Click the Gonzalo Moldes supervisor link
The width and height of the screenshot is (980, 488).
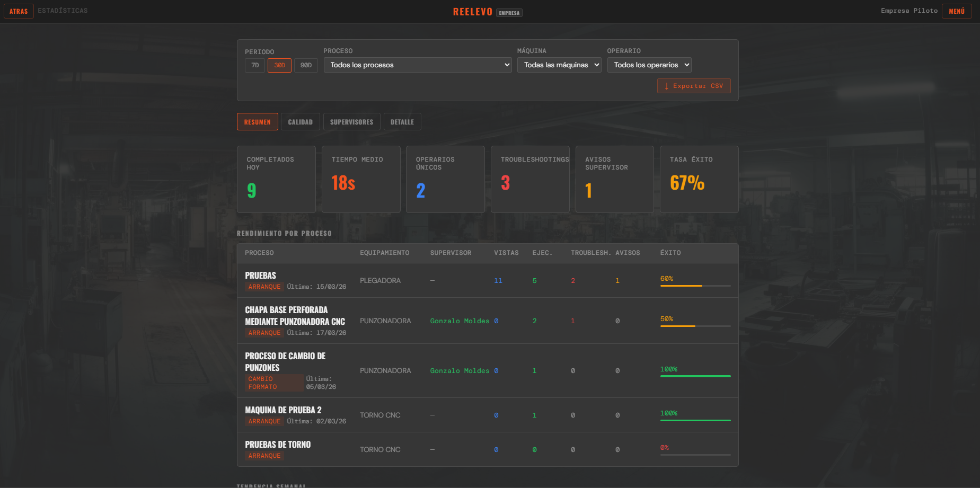point(459,321)
